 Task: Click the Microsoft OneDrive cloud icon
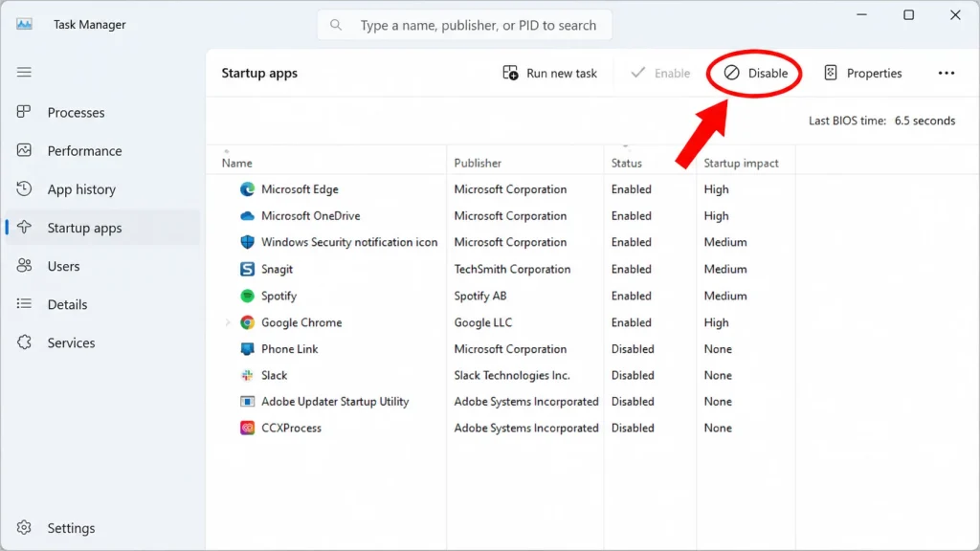point(248,215)
